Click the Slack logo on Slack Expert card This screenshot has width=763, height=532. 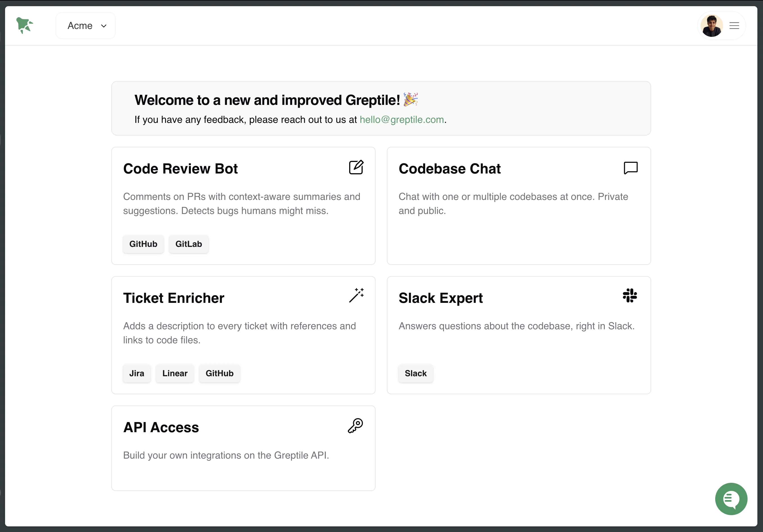pyautogui.click(x=630, y=296)
